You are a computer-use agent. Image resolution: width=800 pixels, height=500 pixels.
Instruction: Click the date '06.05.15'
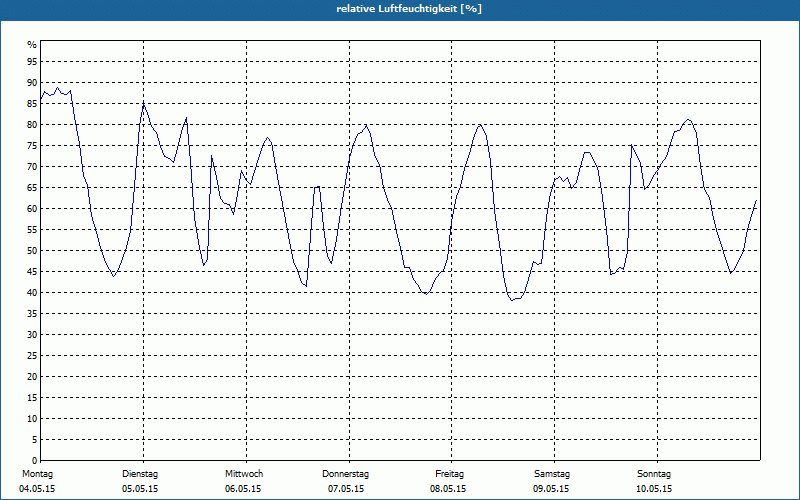click(243, 489)
